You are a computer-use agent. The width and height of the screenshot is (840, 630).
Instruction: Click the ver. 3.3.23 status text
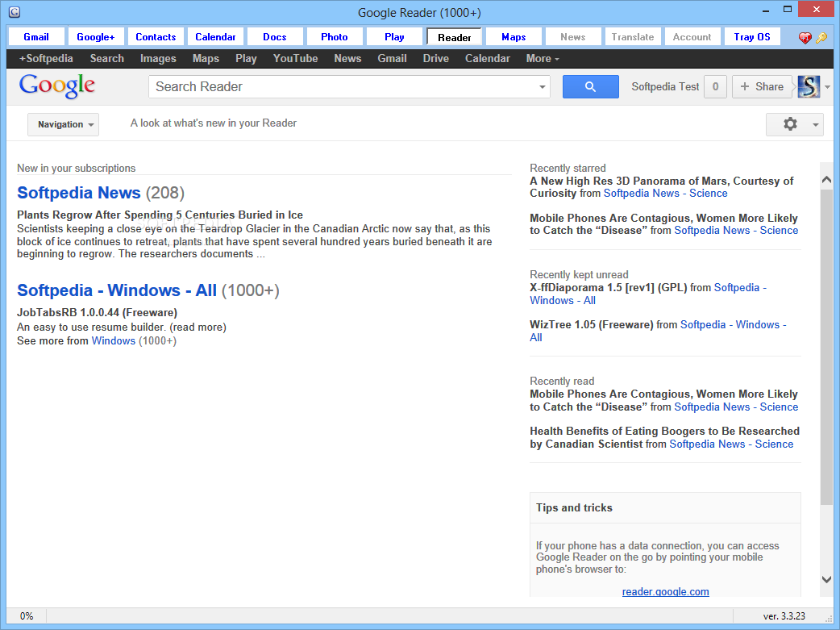click(784, 616)
